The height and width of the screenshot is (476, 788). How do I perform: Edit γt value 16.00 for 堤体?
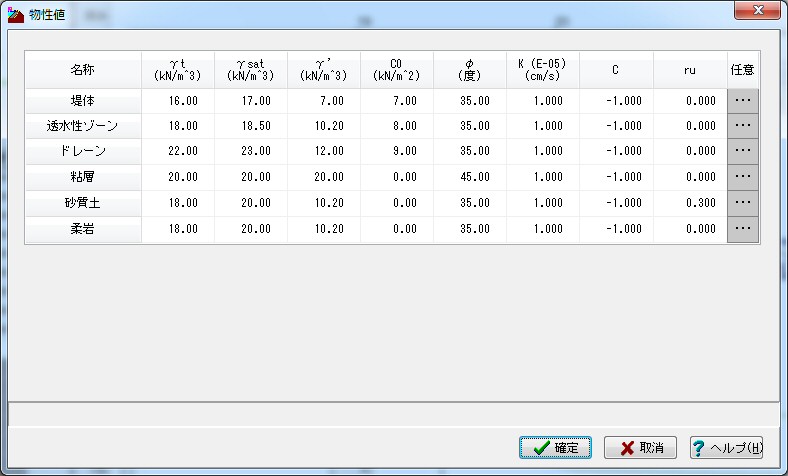(178, 101)
